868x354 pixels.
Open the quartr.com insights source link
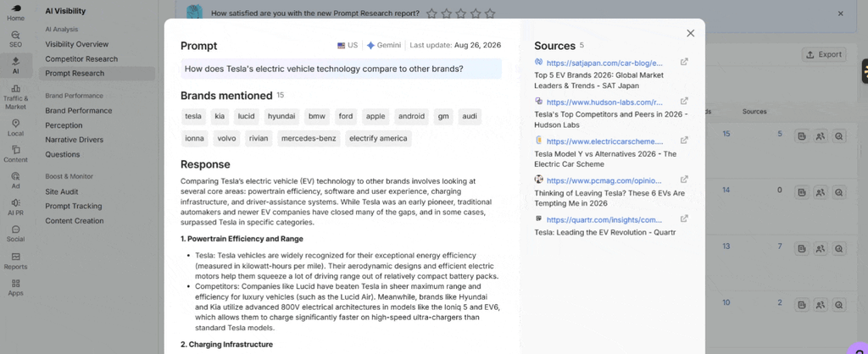604,220
